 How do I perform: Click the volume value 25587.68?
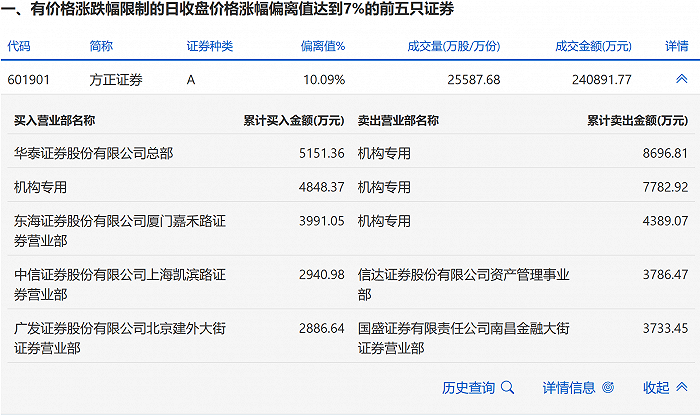(474, 80)
